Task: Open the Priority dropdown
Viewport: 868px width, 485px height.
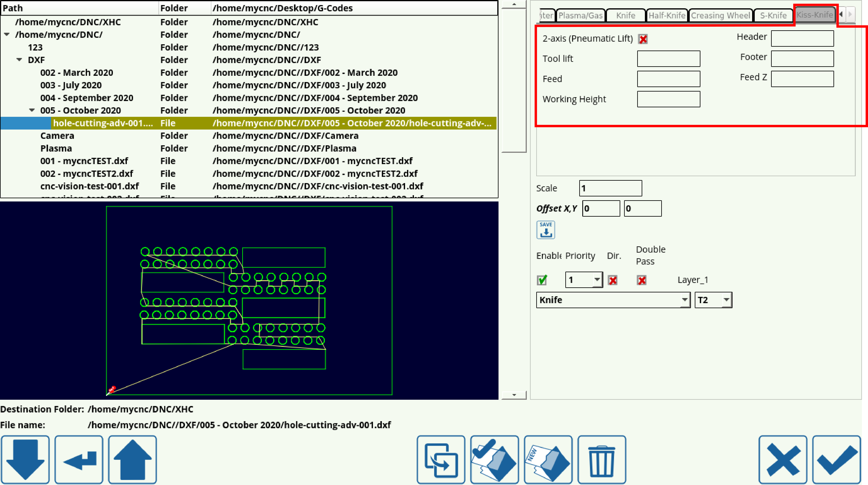Action: click(x=584, y=280)
